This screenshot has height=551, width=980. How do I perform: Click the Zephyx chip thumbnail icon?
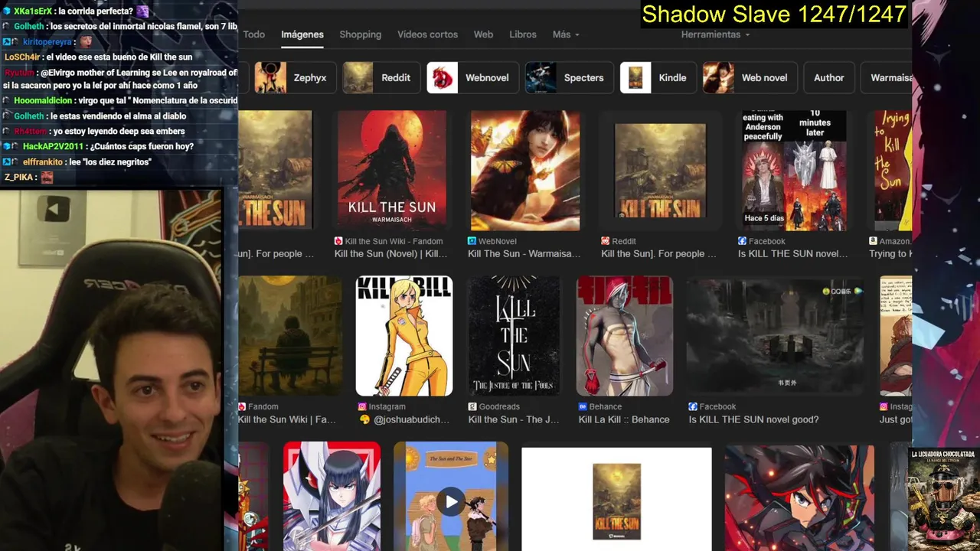[x=270, y=77]
